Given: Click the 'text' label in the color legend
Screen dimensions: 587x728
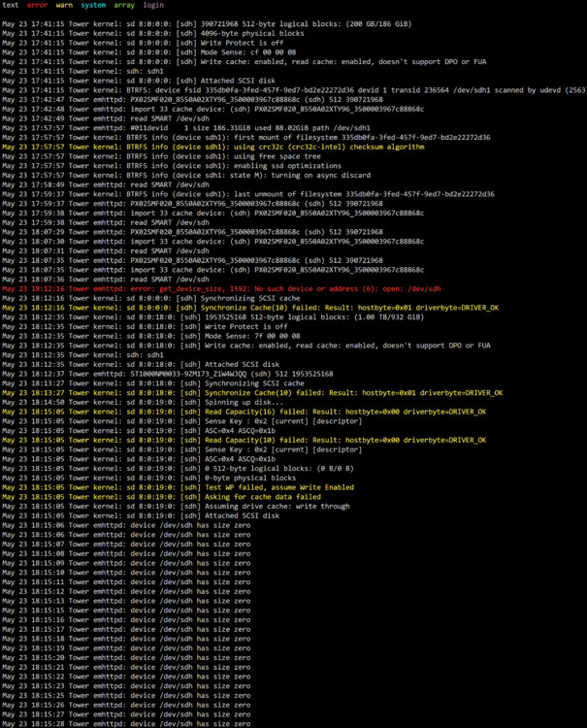Looking at the screenshot, I should (11, 5).
